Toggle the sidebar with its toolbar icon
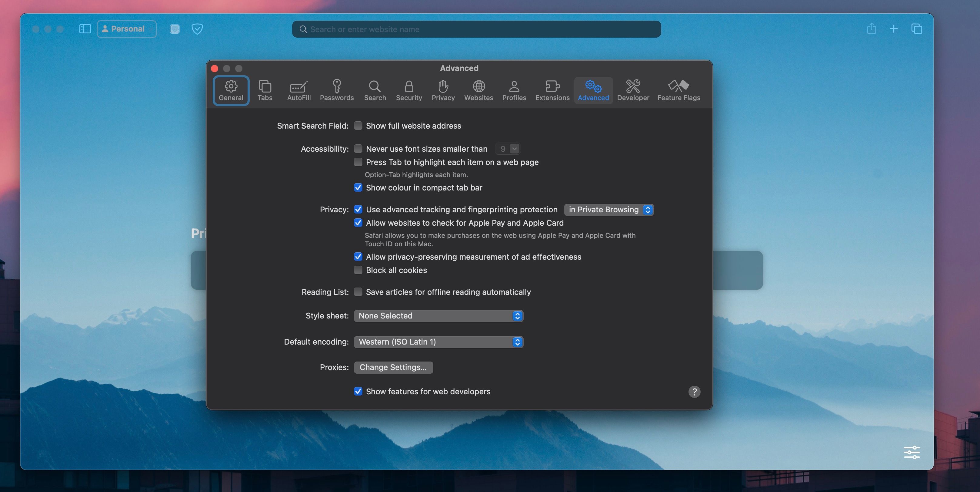Viewport: 980px width, 492px height. pos(85,29)
